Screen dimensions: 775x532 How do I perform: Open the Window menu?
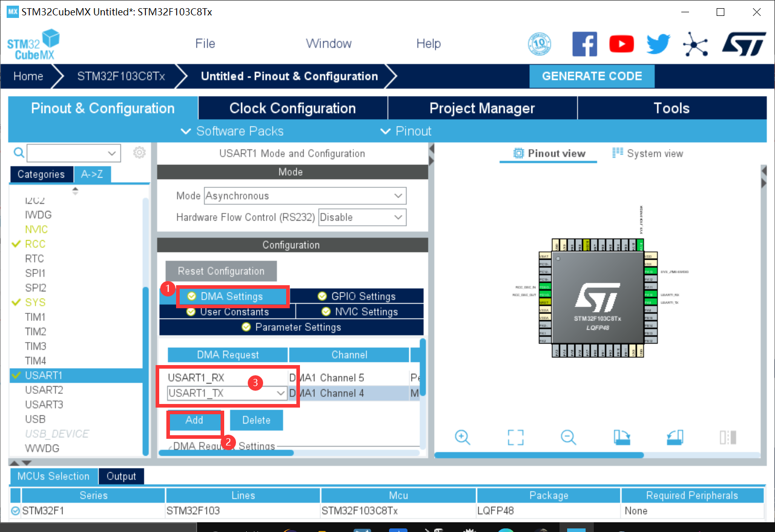(329, 44)
